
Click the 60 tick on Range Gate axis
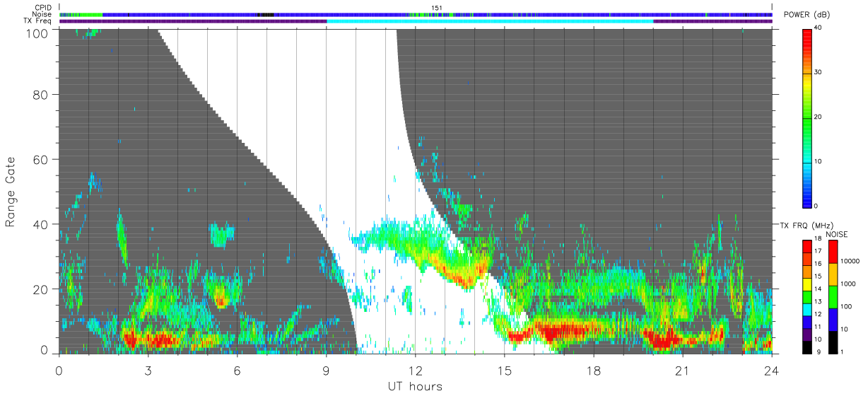tap(41, 160)
